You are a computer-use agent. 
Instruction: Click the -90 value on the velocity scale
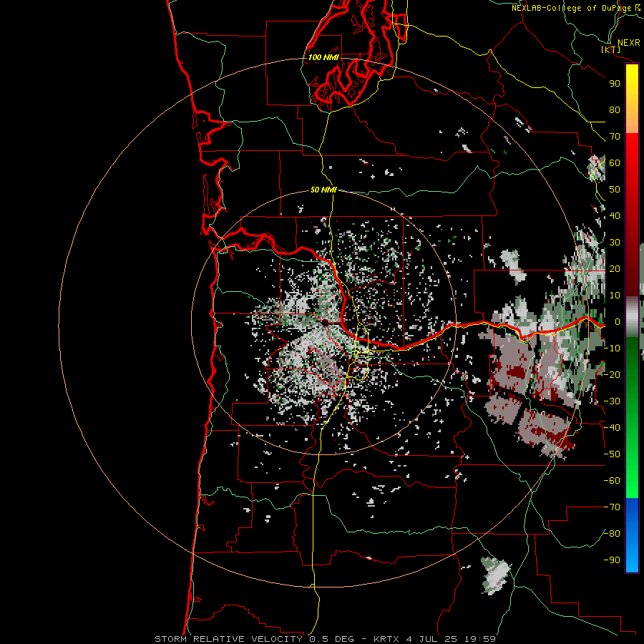pyautogui.click(x=612, y=560)
